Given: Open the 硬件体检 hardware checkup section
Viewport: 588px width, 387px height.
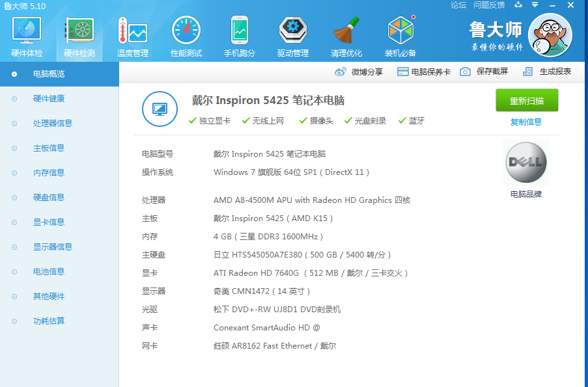Looking at the screenshot, I should pyautogui.click(x=27, y=36).
